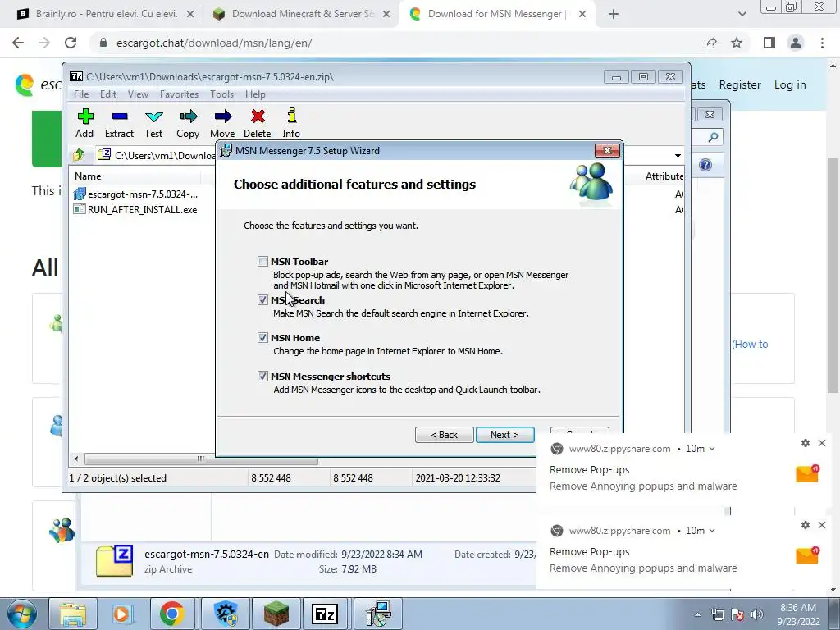Screen dimensions: 840x630
Task: Bookmark this page with the star
Action: (737, 43)
